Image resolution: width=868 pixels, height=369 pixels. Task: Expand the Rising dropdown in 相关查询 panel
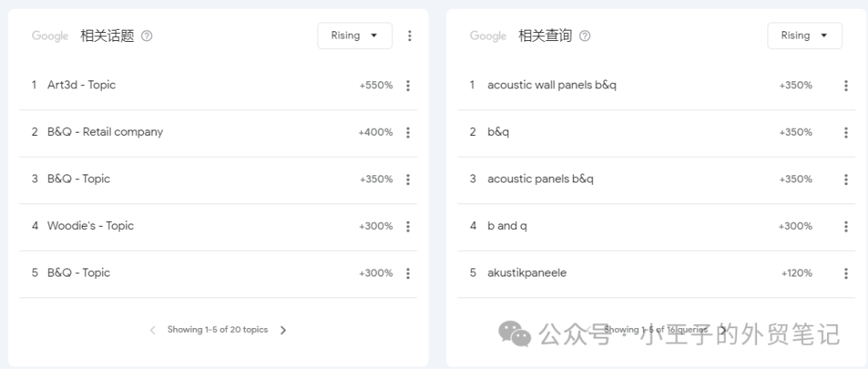point(805,36)
